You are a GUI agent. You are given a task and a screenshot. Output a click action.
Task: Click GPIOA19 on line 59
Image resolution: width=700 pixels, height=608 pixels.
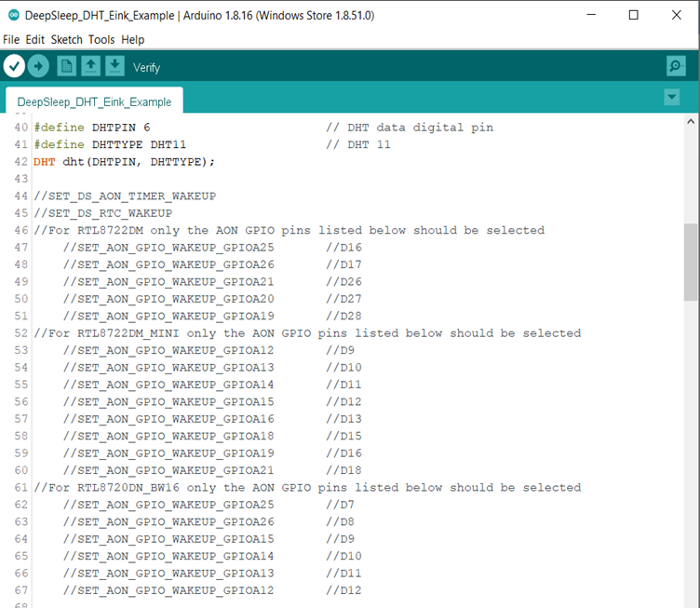pyautogui.click(x=249, y=453)
